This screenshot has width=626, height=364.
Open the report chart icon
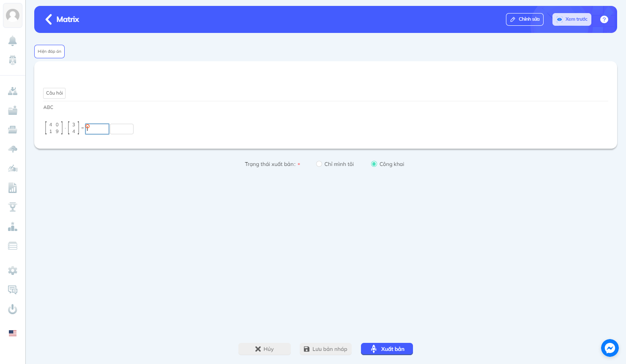[13, 188]
